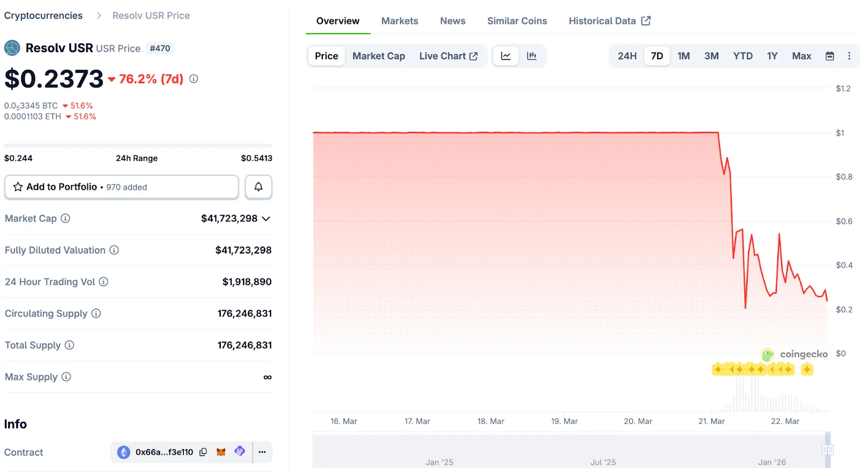
Task: Open the Cryptocurrencies breadcrumb link
Action: click(x=43, y=16)
